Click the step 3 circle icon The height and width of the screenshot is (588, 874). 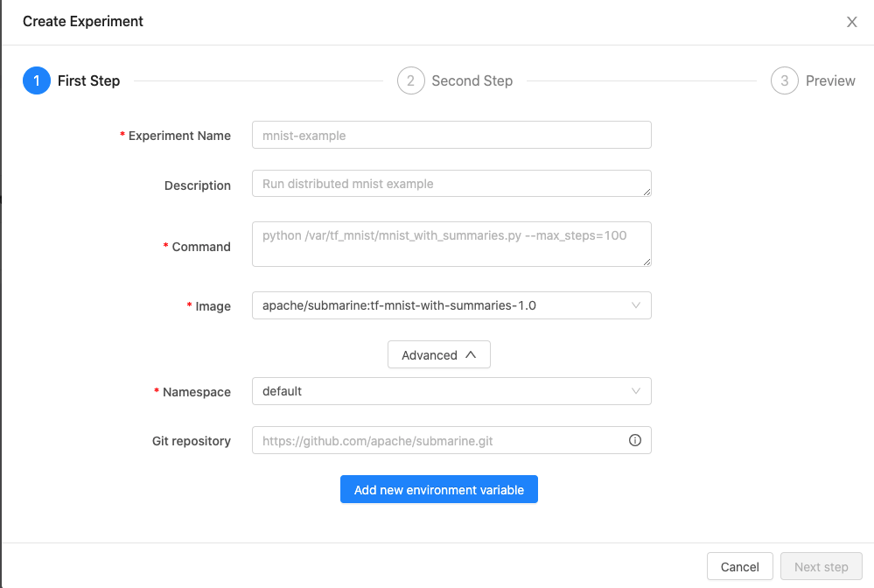(x=785, y=80)
